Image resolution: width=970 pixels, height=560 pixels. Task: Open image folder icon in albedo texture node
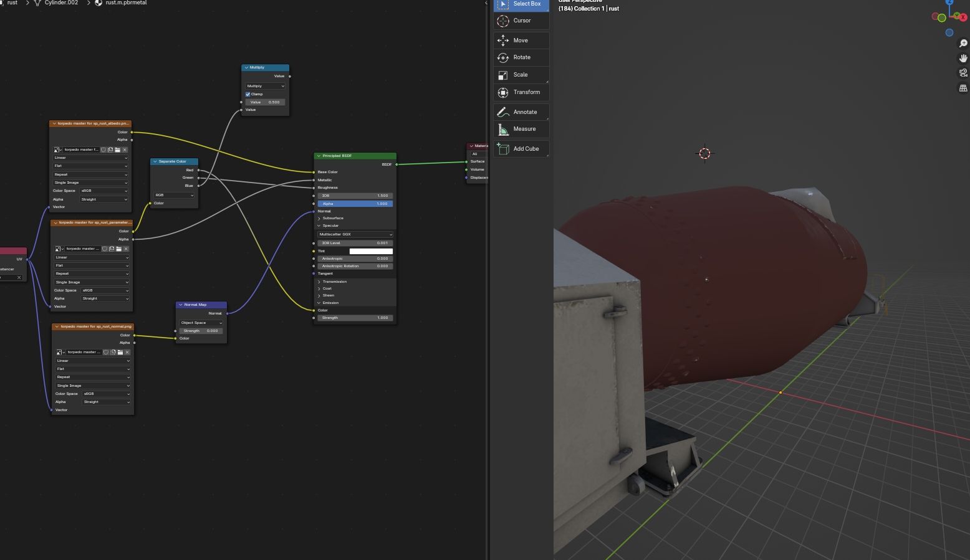[x=117, y=149]
